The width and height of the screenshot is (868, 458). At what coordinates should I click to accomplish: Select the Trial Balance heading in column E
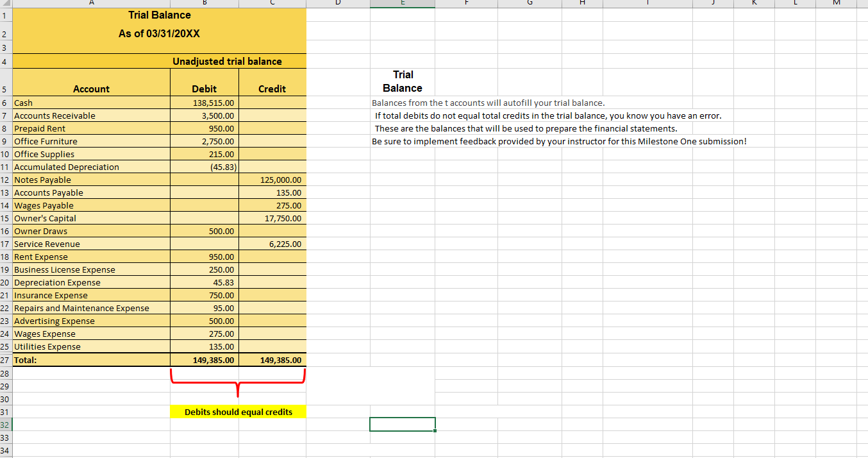pyautogui.click(x=402, y=81)
